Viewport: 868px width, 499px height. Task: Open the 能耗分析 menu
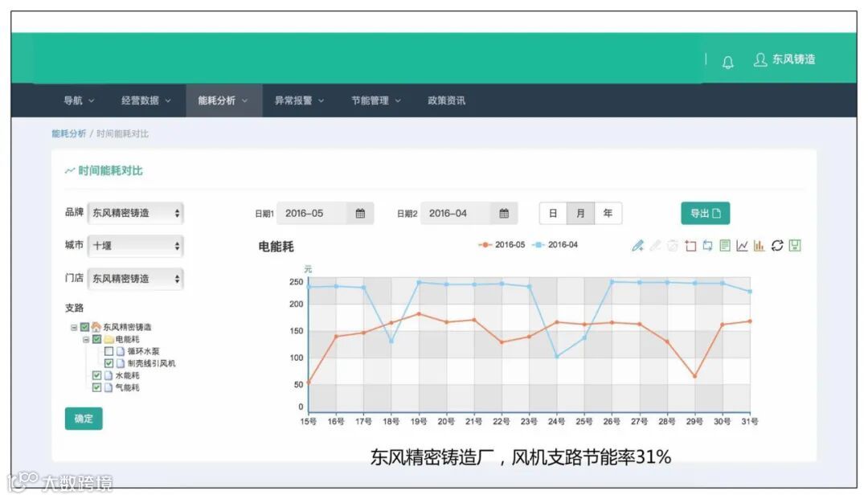click(223, 100)
